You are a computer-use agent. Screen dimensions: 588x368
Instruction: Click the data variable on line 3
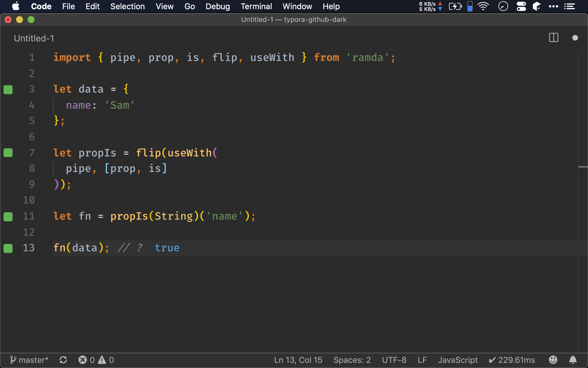(91, 89)
